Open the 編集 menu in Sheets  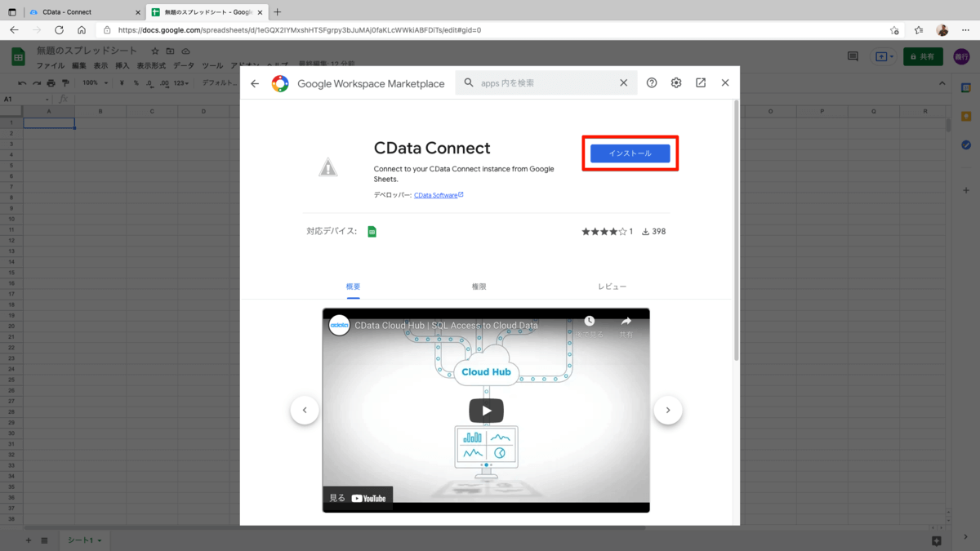coord(79,65)
